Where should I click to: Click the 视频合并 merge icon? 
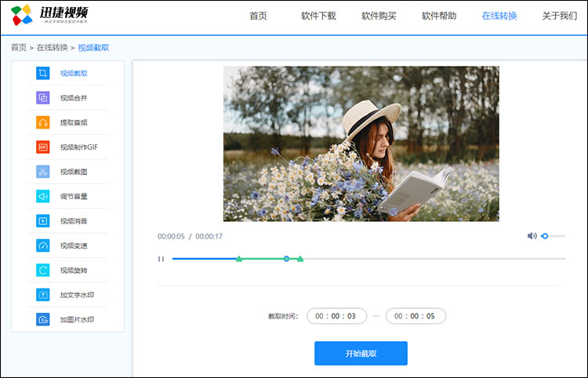[43, 98]
